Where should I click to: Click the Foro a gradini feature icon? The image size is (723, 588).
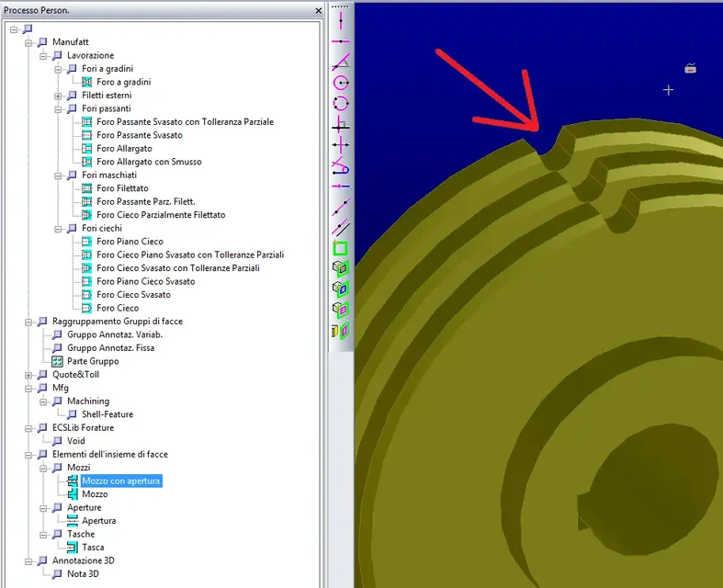click(87, 82)
